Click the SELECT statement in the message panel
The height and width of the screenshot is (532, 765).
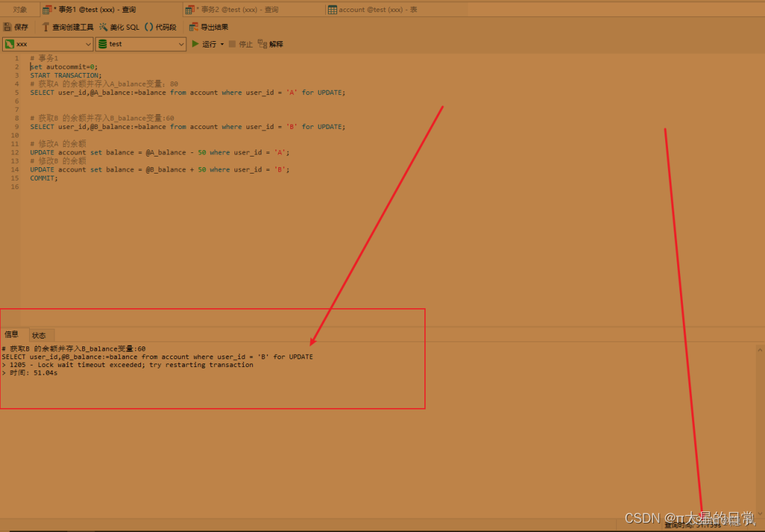pos(157,357)
